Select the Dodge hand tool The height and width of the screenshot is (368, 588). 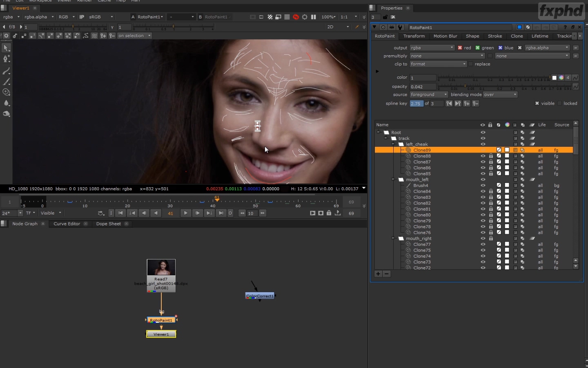(x=6, y=114)
